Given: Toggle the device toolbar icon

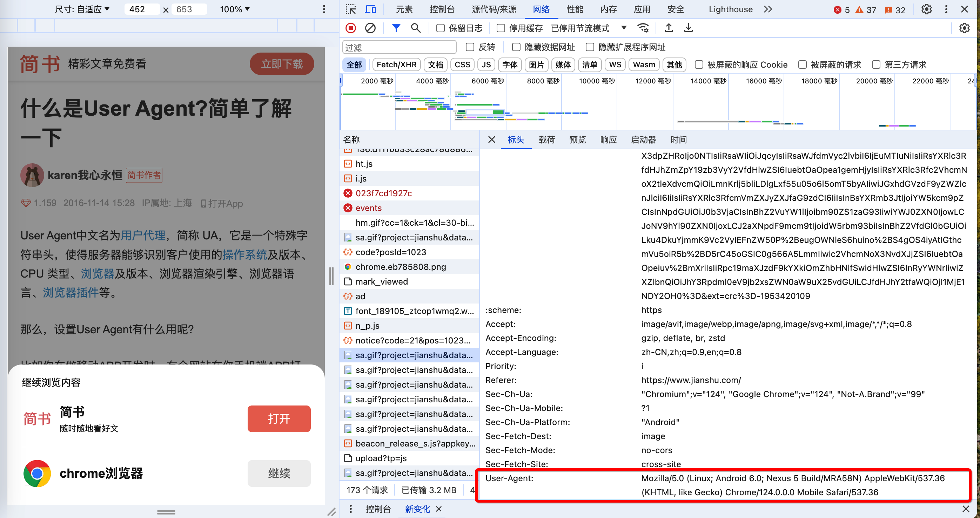Looking at the screenshot, I should click(370, 9).
